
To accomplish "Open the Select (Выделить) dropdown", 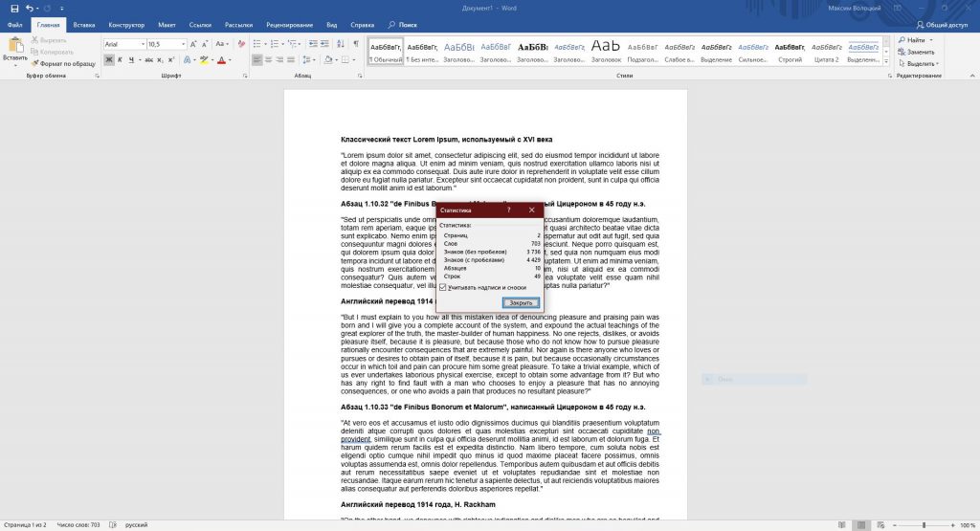I will 919,64.
